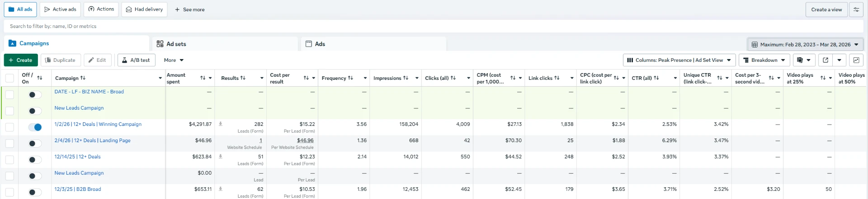Screen dimensions: 868x199
Task: Sort by Link clicks
Action: pos(557,78)
